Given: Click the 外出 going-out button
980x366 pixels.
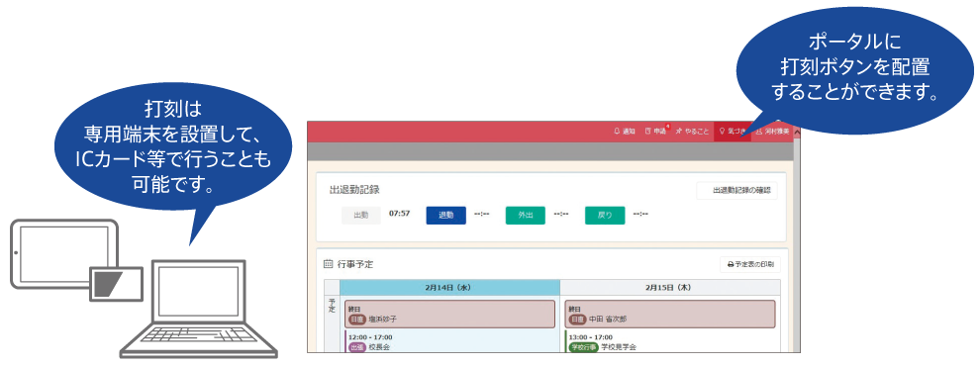Looking at the screenshot, I should pyautogui.click(x=525, y=215).
